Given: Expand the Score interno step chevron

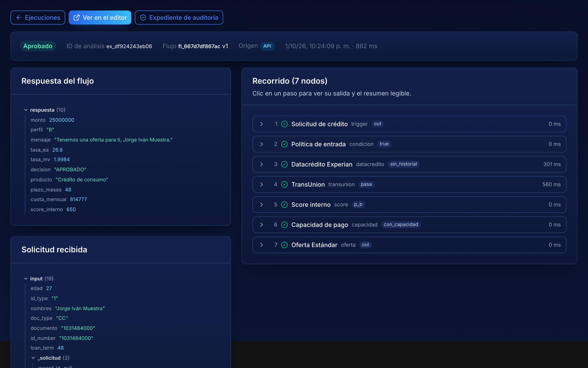Looking at the screenshot, I should 262,205.
